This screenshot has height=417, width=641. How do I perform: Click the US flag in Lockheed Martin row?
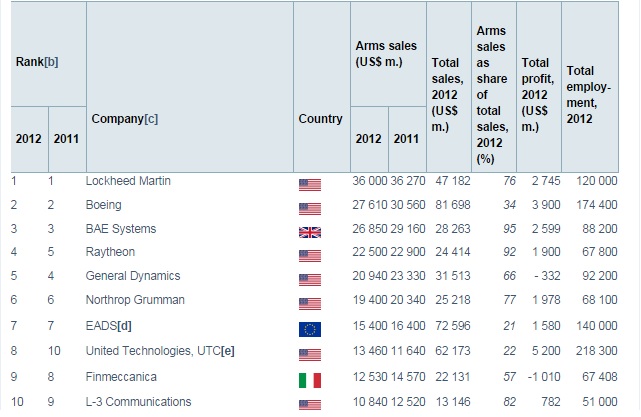[x=309, y=183]
